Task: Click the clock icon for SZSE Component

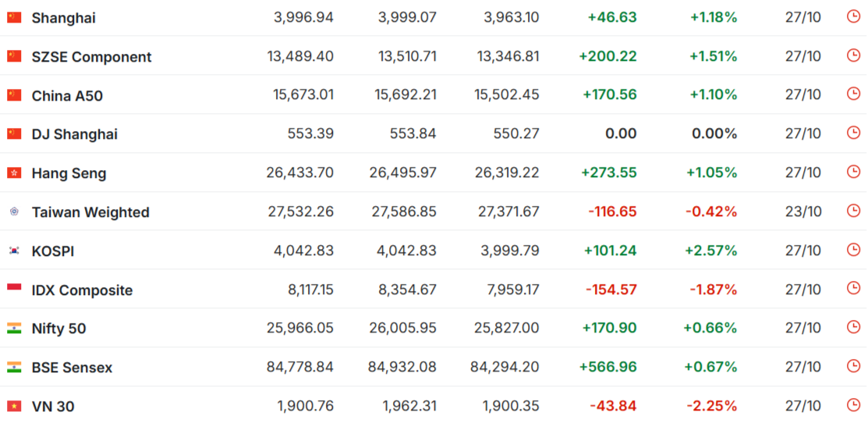Action: [853, 55]
